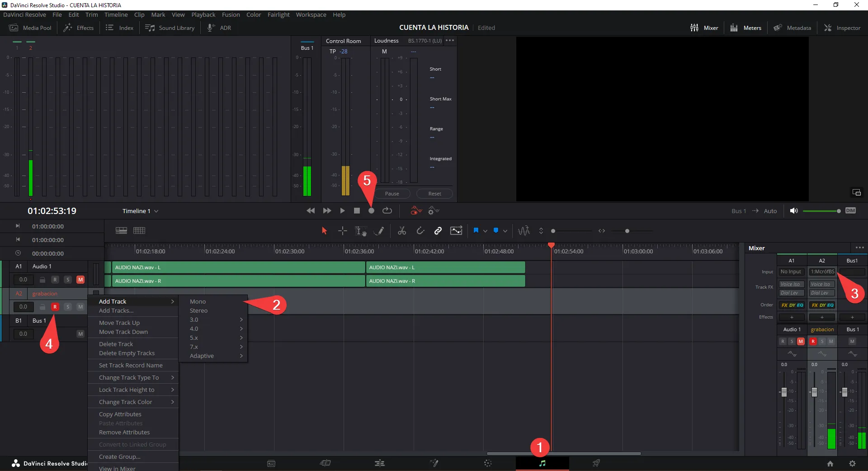Disarm record on grabacion track header
868x471 pixels.
pos(55,307)
